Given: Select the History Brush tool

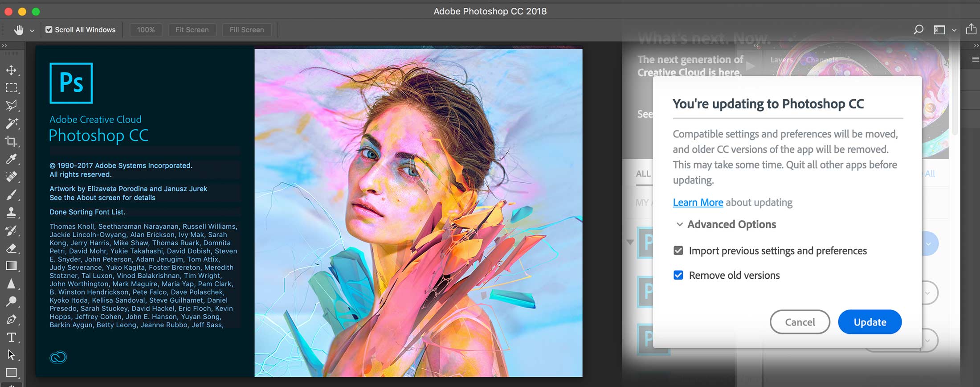Looking at the screenshot, I should (11, 231).
